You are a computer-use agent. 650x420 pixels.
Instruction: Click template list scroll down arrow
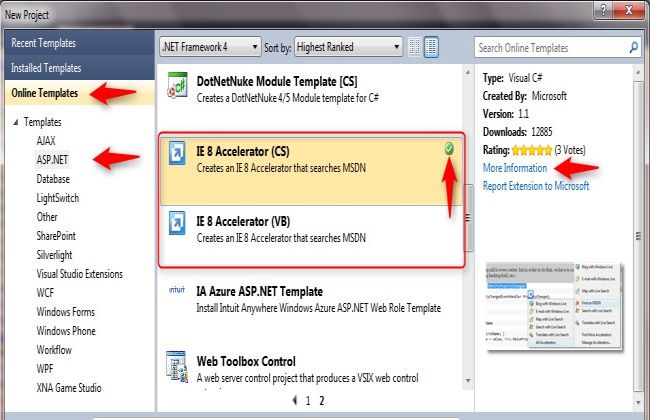tap(468, 380)
